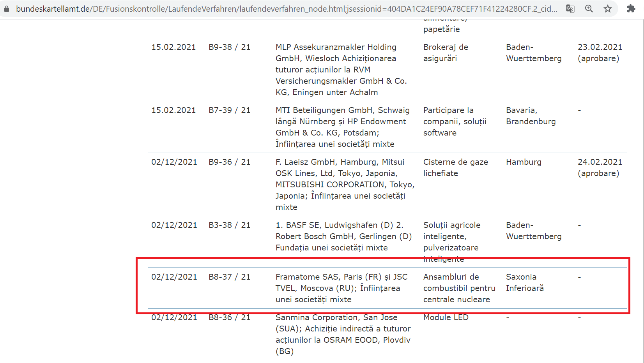The width and height of the screenshot is (644, 363).
Task: Click 'Ansambluri de combustibil' product cell
Action: pyautogui.click(x=459, y=288)
